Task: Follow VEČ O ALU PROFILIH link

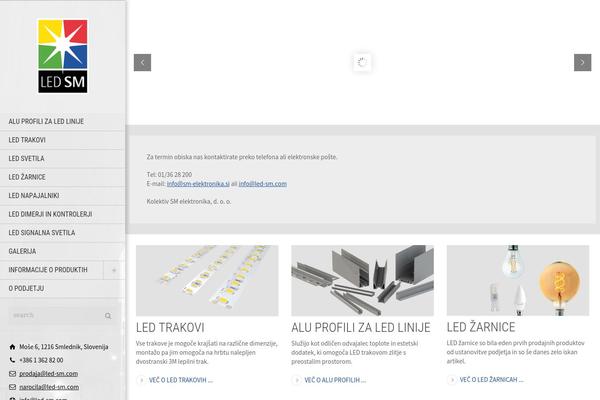Action: (x=335, y=380)
